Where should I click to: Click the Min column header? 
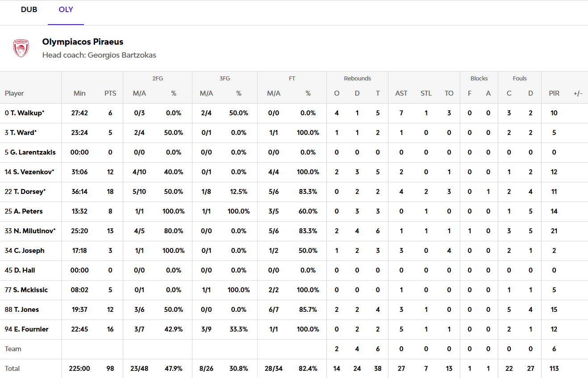click(x=79, y=93)
